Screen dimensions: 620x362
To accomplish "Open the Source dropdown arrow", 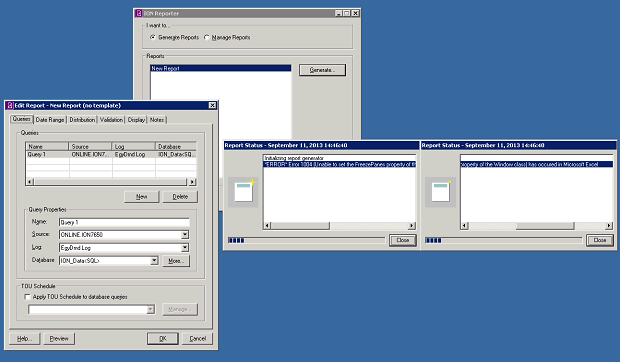I will 185,235.
